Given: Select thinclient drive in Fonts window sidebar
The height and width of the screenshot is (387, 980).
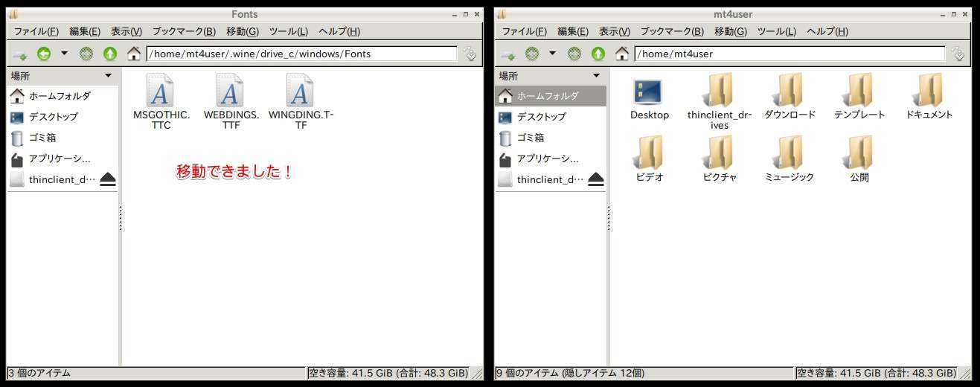Looking at the screenshot, I should coord(53,179).
